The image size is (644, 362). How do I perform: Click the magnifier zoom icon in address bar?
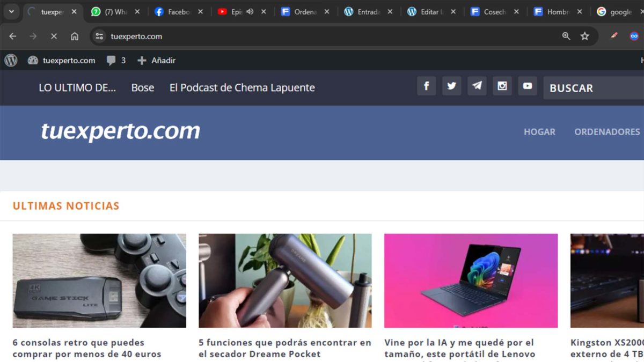tap(566, 36)
